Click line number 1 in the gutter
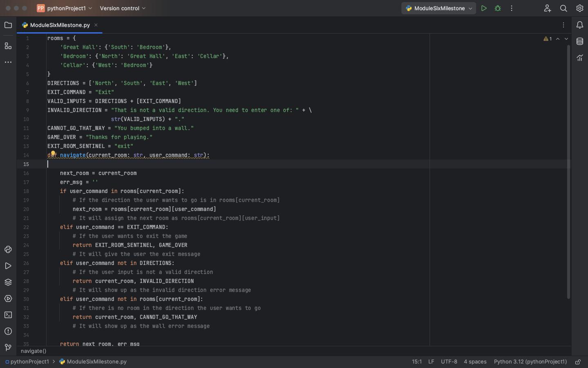The height and width of the screenshot is (368, 588). (28, 38)
